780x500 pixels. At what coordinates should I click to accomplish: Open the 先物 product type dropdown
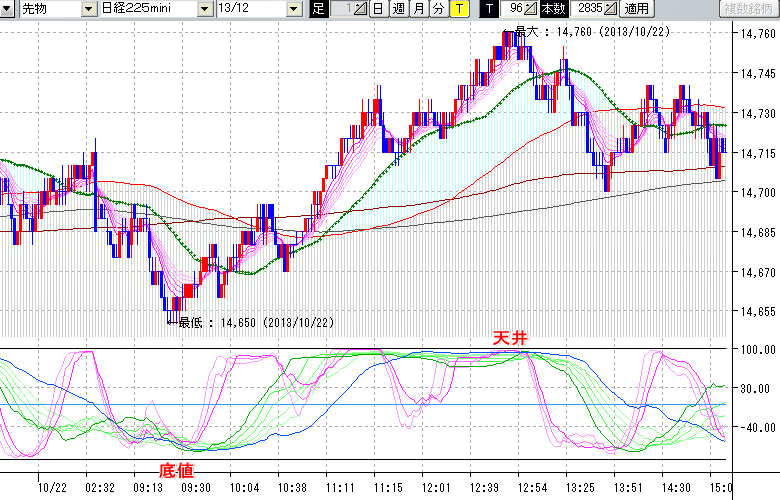(91, 9)
